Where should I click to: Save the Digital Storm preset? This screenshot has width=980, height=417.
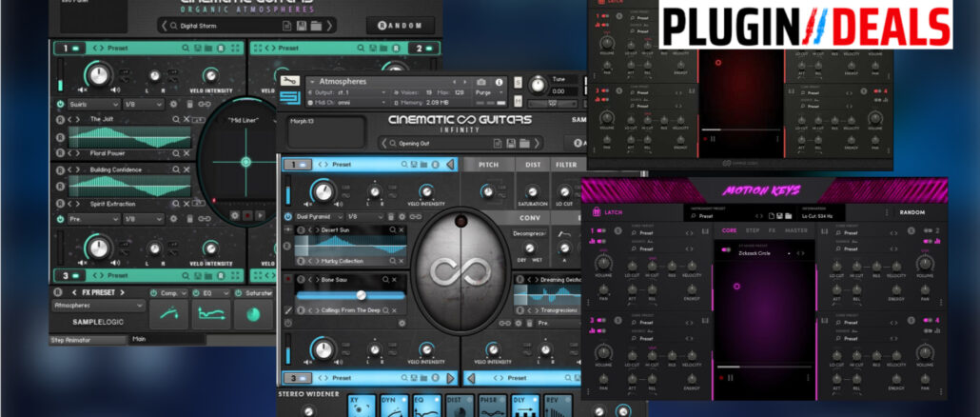[302, 26]
